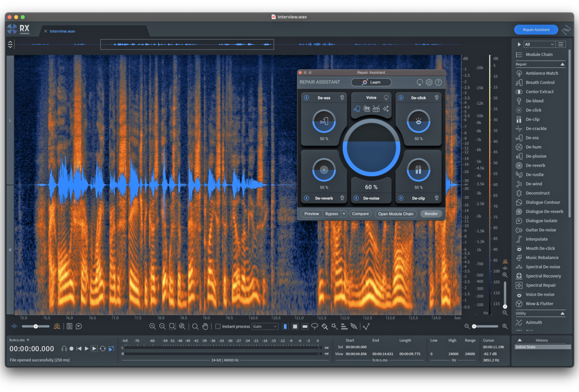Screen dimensions: 579x392
Task: Toggle De-reverb module power button
Action: [x=306, y=198]
